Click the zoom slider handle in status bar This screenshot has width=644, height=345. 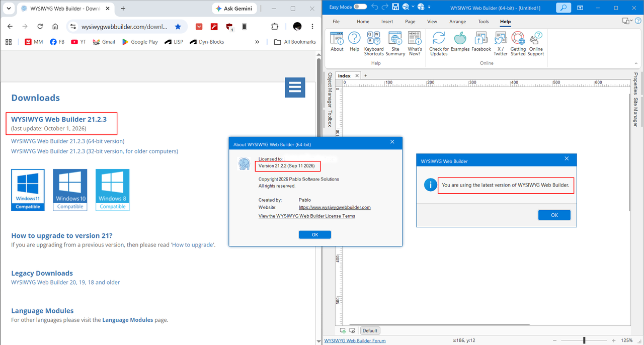(x=584, y=340)
